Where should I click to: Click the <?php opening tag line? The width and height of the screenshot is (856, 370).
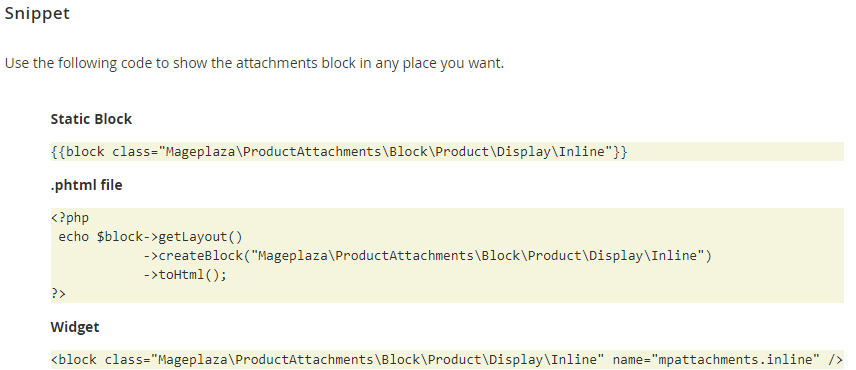tap(70, 218)
